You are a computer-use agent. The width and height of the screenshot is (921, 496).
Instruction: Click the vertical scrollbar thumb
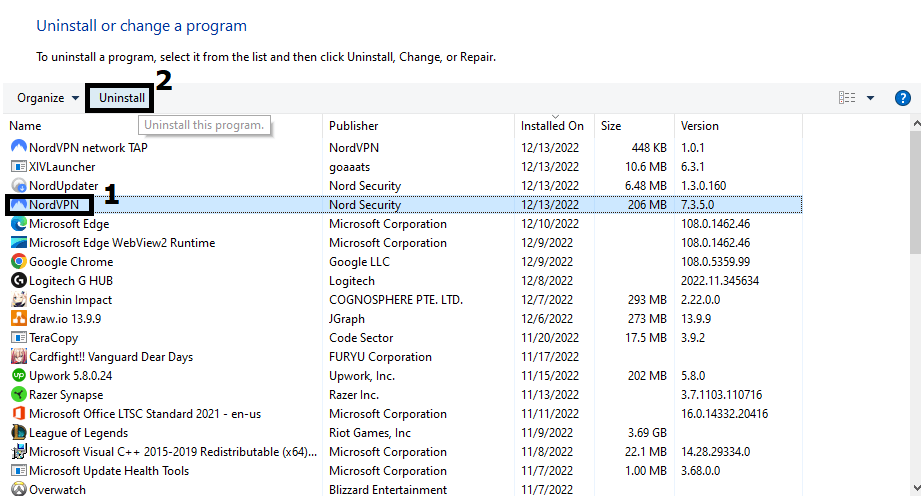click(x=916, y=193)
